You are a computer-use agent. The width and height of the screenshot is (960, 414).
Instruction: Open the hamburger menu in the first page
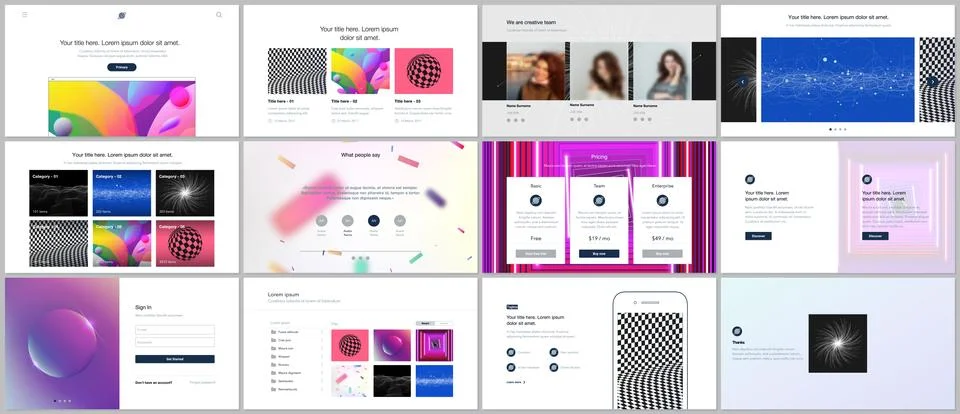pyautogui.click(x=24, y=15)
